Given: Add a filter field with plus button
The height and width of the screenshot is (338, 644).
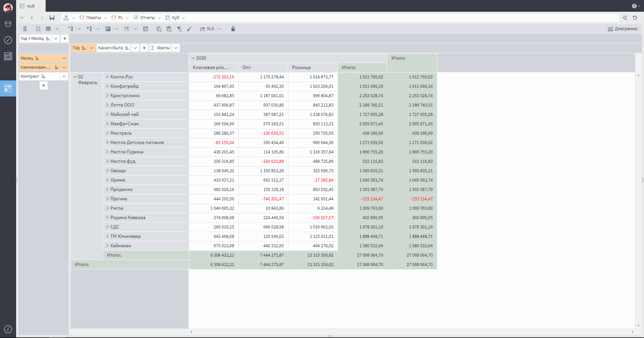Looking at the screenshot, I should click(65, 39).
